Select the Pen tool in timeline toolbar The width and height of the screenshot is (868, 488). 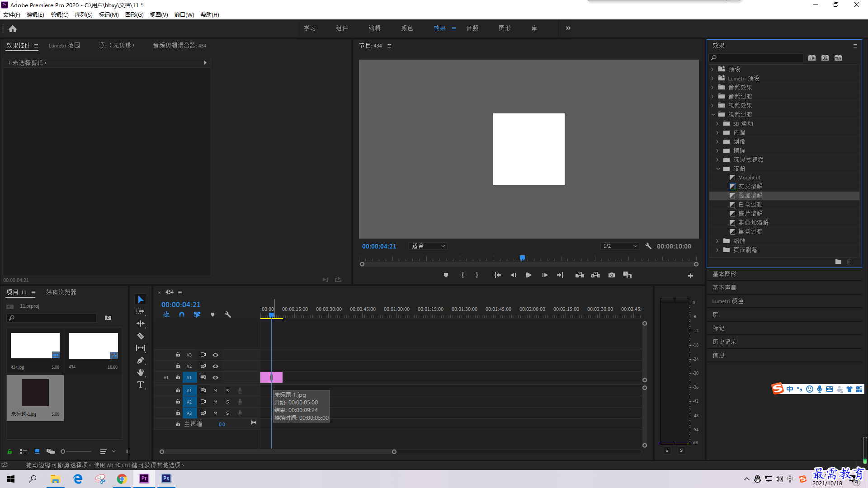[141, 360]
